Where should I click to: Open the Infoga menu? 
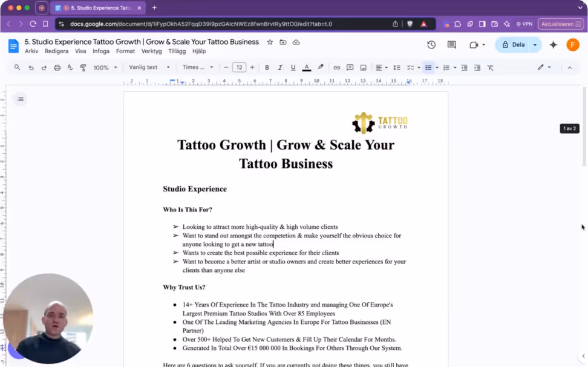[x=101, y=51]
